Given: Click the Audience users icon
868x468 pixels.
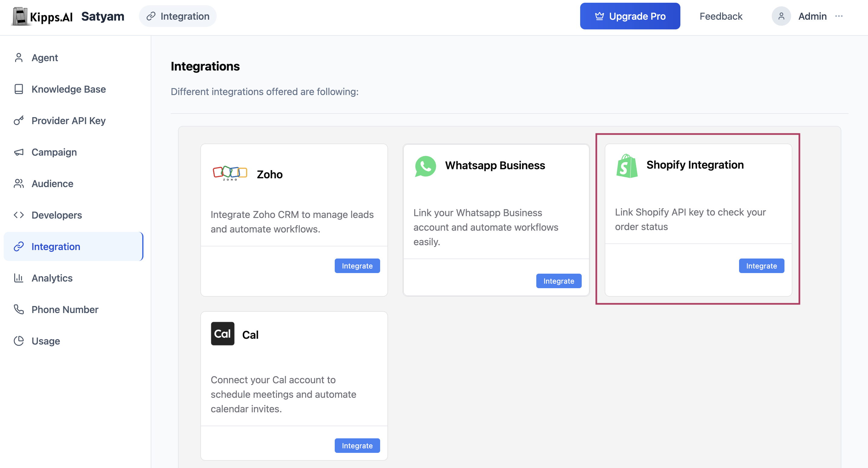Looking at the screenshot, I should pos(19,183).
